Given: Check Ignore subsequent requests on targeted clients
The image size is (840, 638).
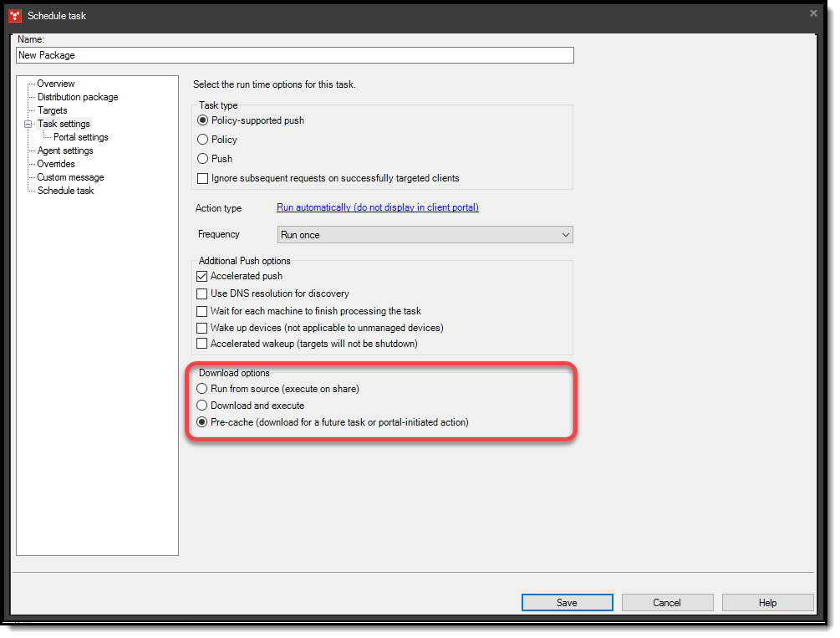Looking at the screenshot, I should point(201,178).
